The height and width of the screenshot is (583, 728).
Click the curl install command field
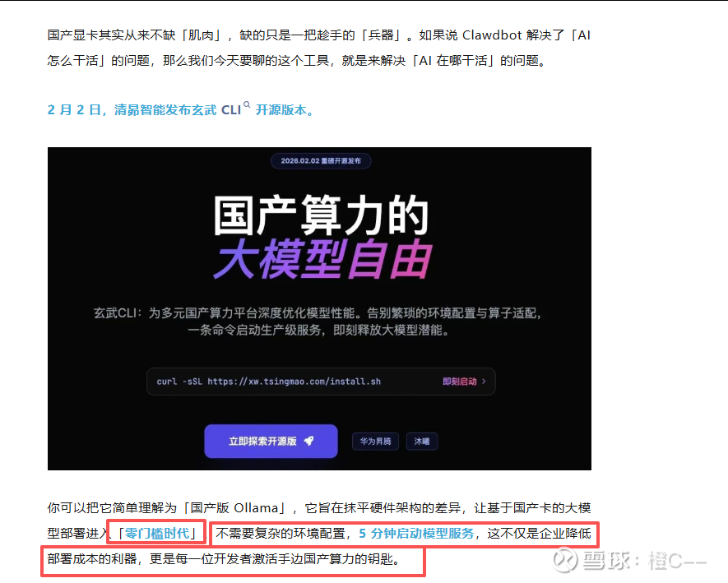pyautogui.click(x=321, y=382)
